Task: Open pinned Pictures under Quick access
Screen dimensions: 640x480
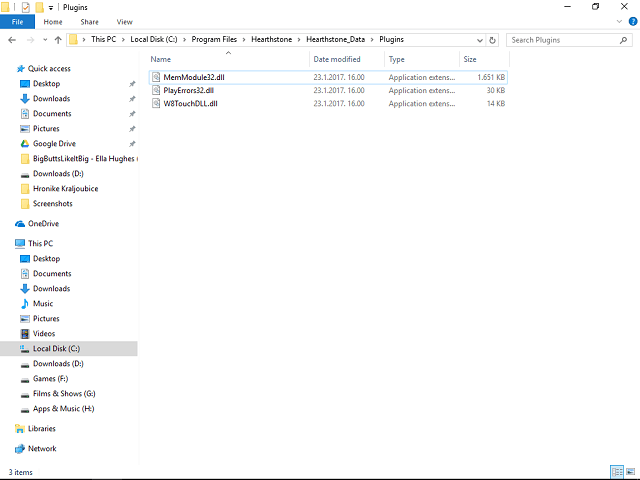Action: coord(46,129)
